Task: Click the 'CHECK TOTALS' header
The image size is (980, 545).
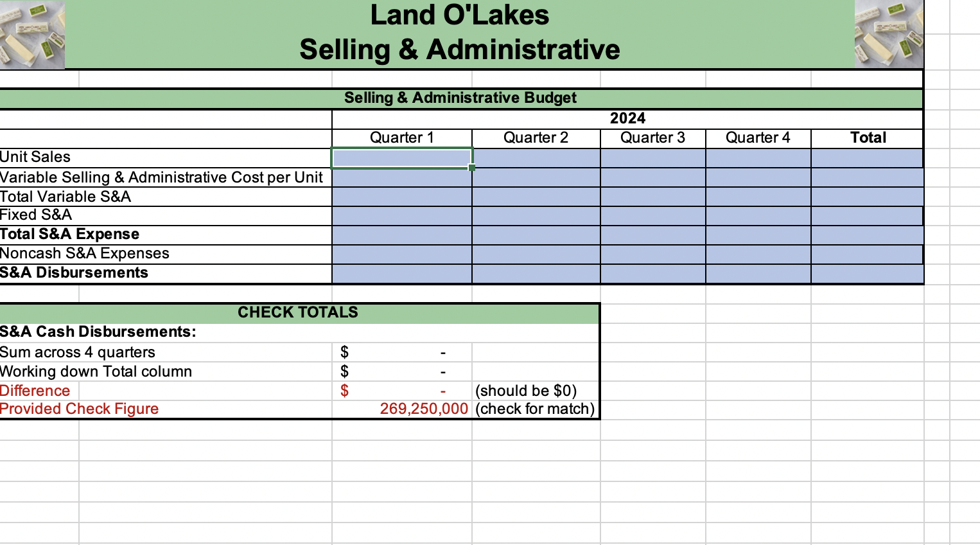Action: tap(298, 312)
